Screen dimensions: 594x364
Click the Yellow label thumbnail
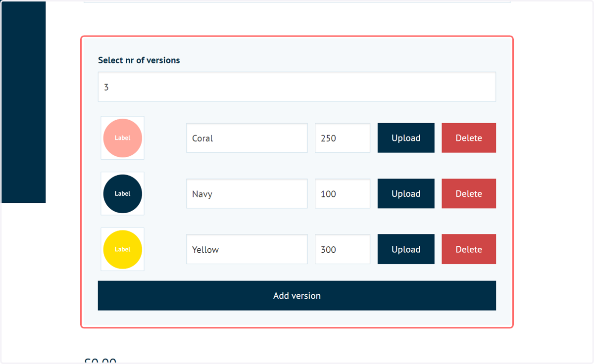(122, 249)
